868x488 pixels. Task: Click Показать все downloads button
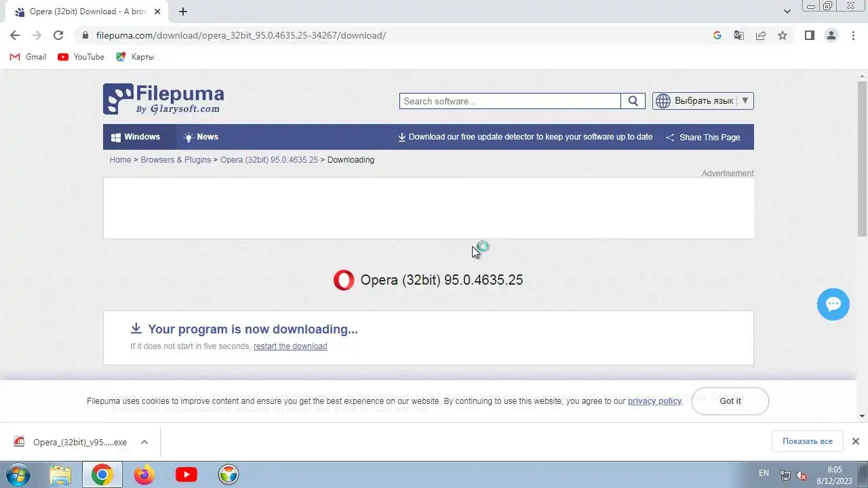[807, 441]
